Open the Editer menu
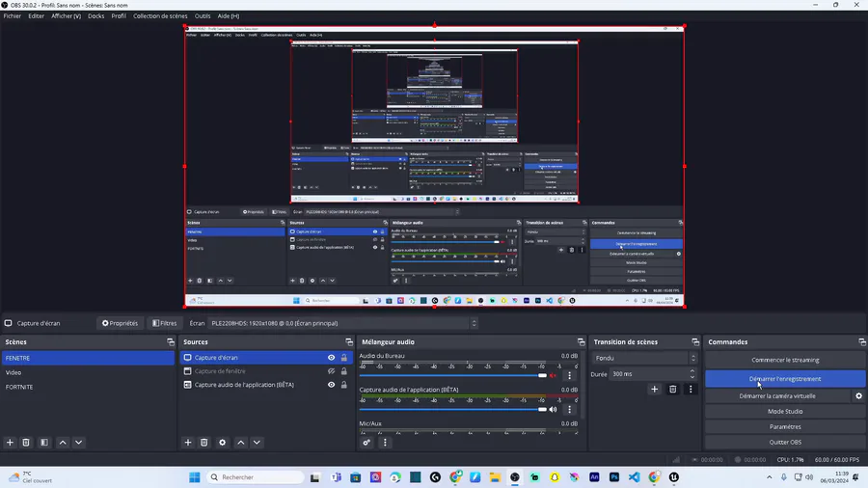This screenshot has width=868, height=488. point(37,16)
